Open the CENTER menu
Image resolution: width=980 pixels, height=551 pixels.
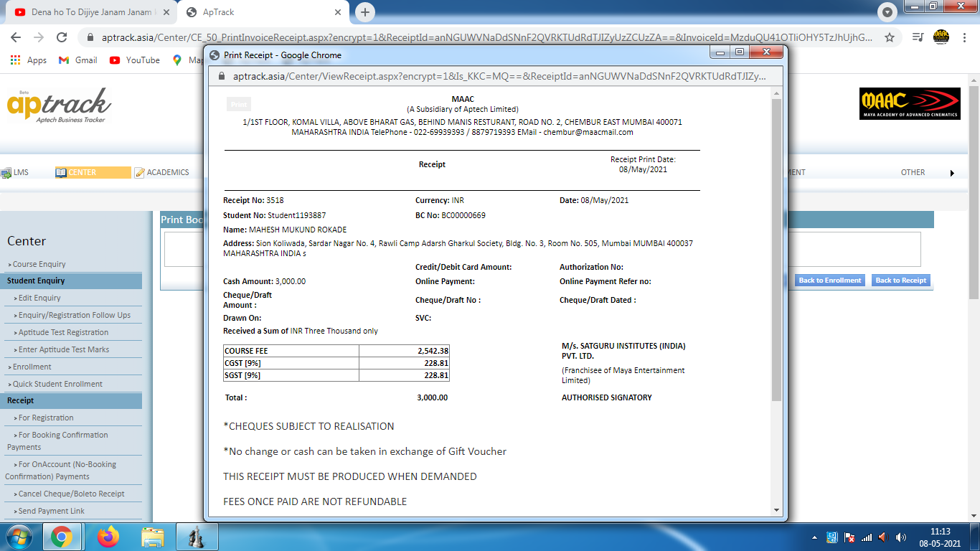click(93, 172)
